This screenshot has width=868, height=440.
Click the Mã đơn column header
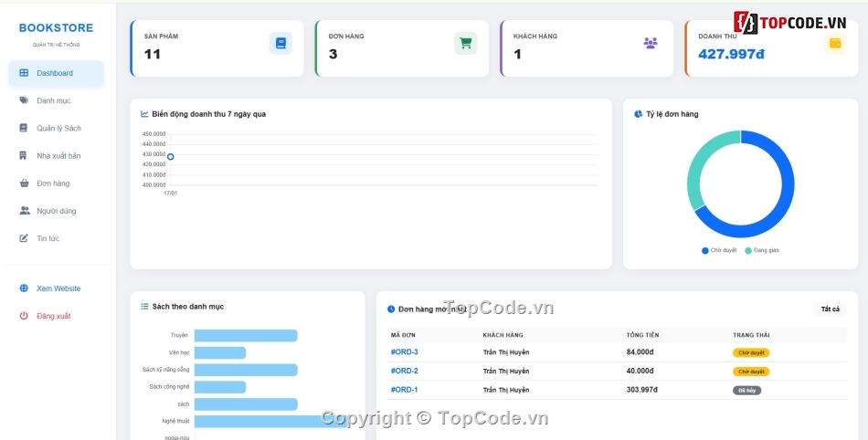[403, 335]
